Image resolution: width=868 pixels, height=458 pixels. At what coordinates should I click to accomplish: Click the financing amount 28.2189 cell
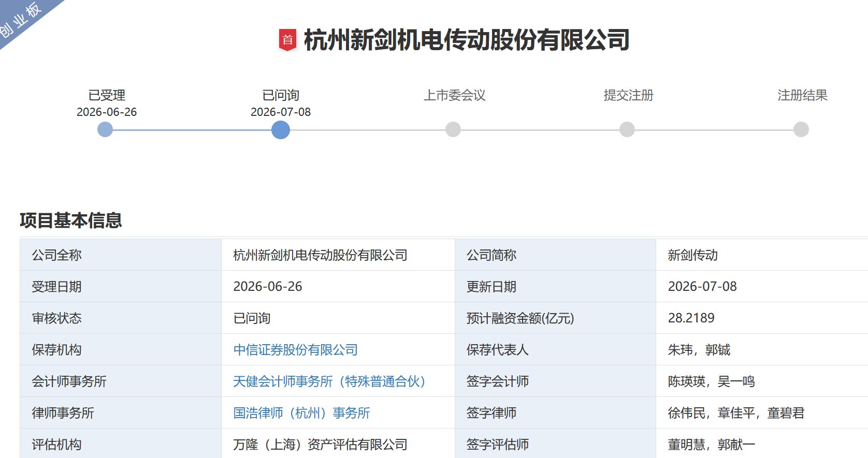(762, 318)
